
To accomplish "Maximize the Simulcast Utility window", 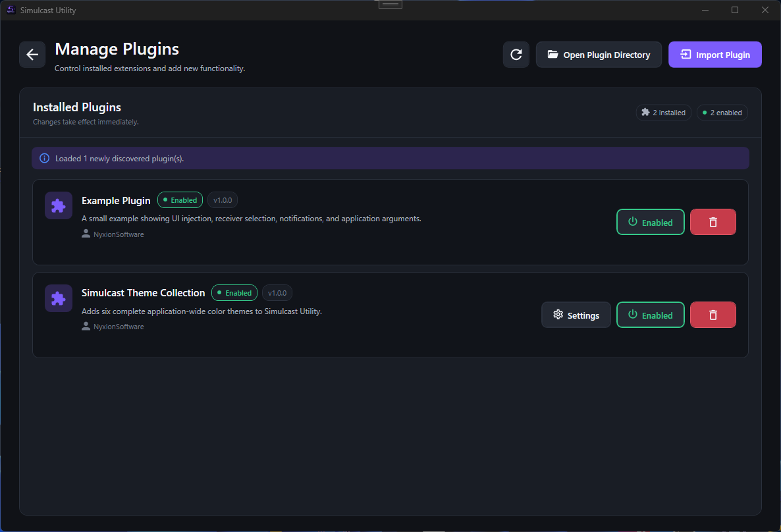I will click(x=735, y=10).
